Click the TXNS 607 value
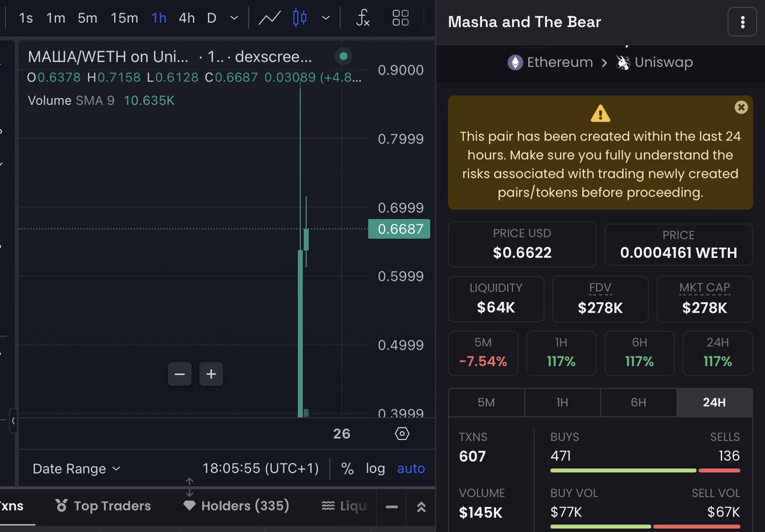The height and width of the screenshot is (532, 765). pos(472,456)
